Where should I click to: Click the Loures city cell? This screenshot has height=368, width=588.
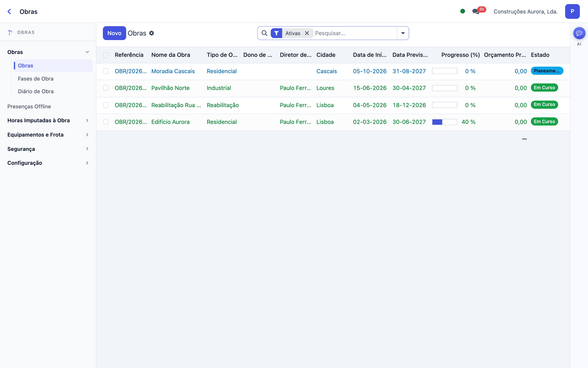pyautogui.click(x=325, y=88)
